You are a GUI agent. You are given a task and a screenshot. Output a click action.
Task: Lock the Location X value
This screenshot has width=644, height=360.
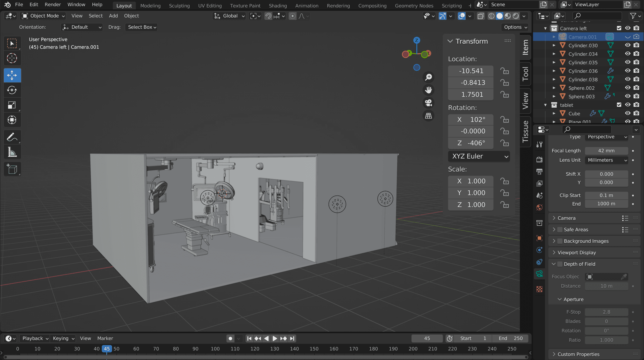tap(505, 71)
